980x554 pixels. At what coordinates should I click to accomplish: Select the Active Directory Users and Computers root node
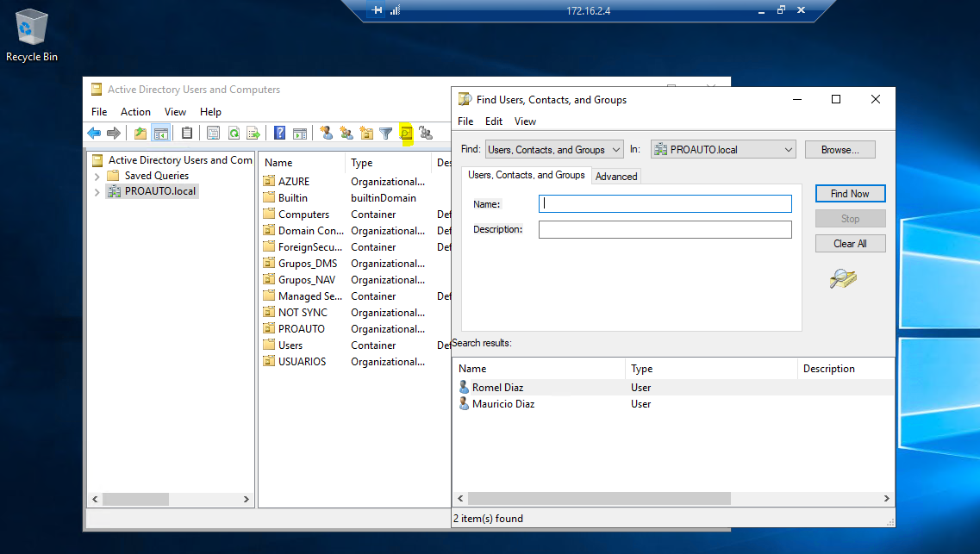180,160
